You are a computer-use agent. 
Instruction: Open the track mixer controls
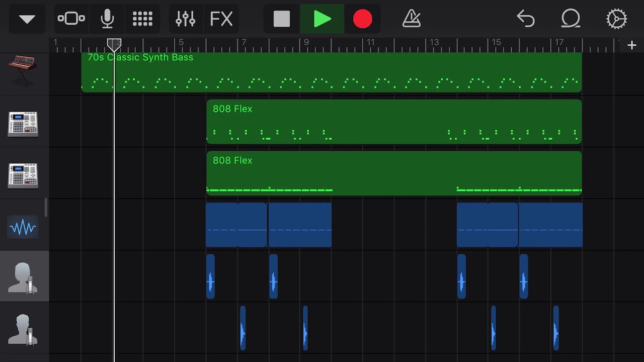185,19
